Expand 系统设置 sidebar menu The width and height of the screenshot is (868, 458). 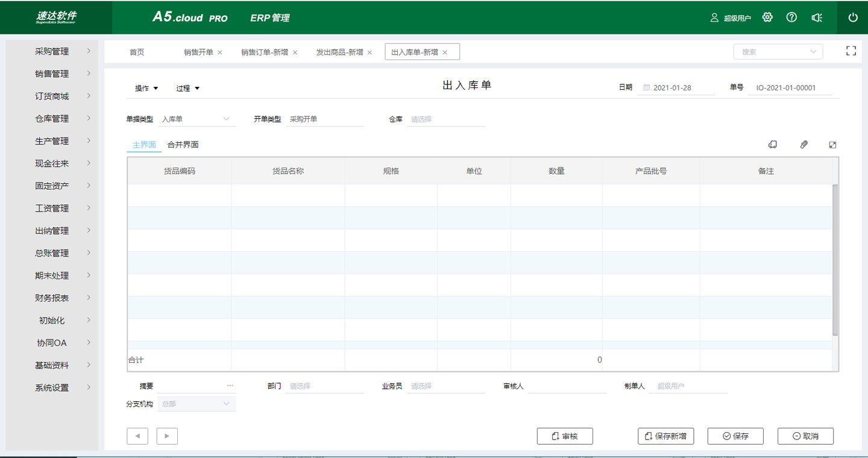point(52,387)
